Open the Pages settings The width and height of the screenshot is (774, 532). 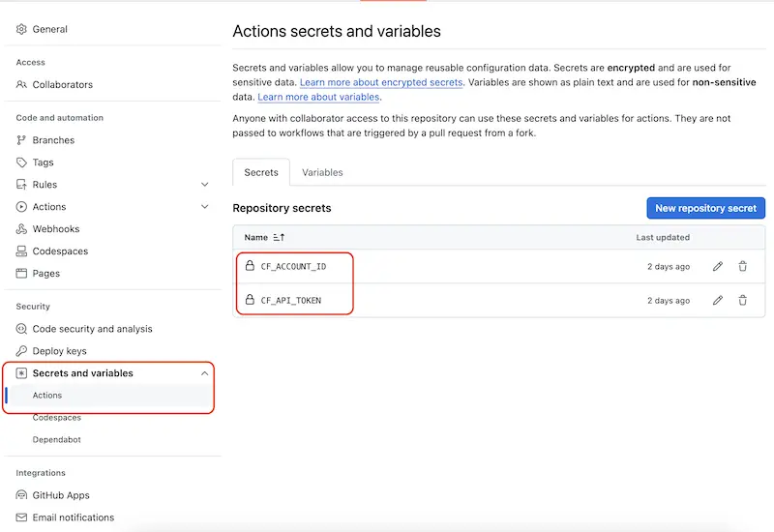pyautogui.click(x=45, y=274)
